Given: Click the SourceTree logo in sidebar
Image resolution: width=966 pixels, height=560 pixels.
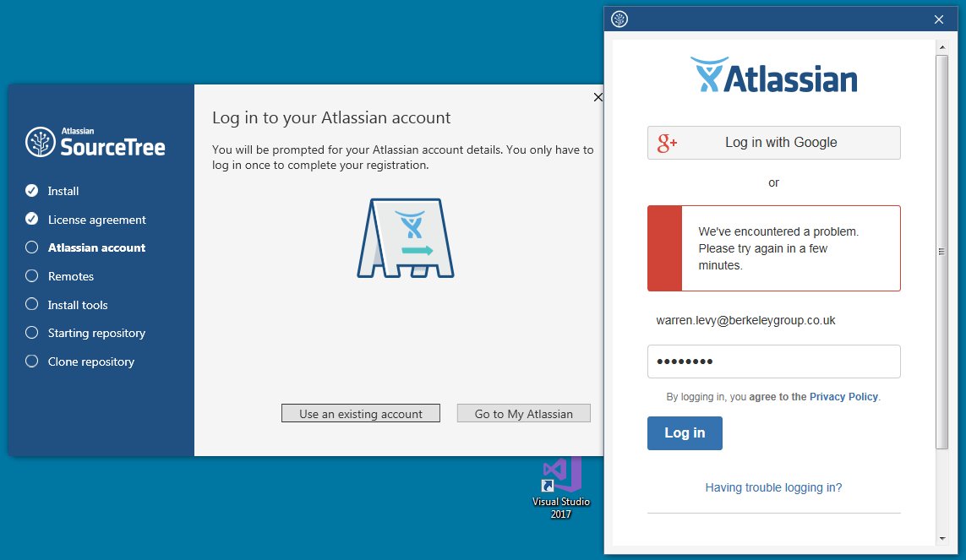Looking at the screenshot, I should 96,142.
